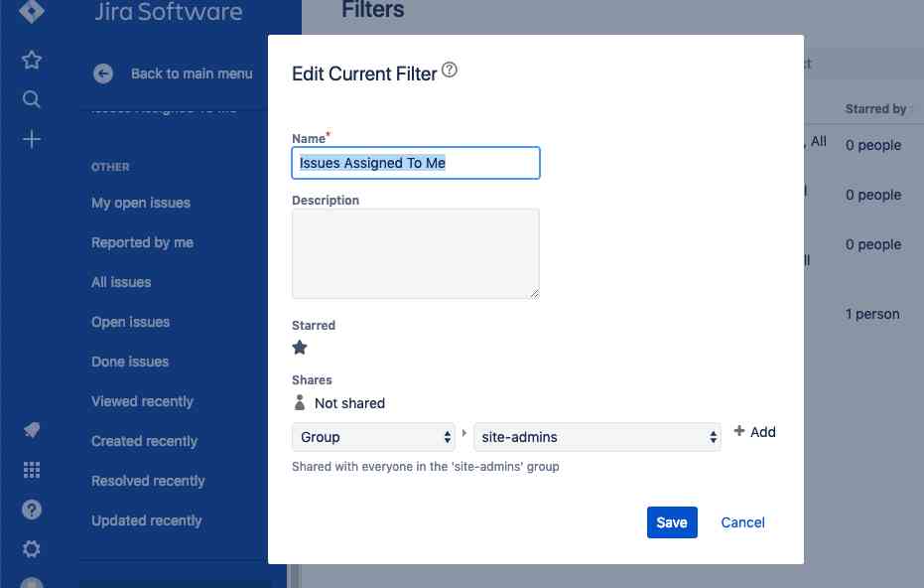The image size is (924, 588).
Task: Click the help icon next to Edit Current Filter
Action: tap(450, 69)
